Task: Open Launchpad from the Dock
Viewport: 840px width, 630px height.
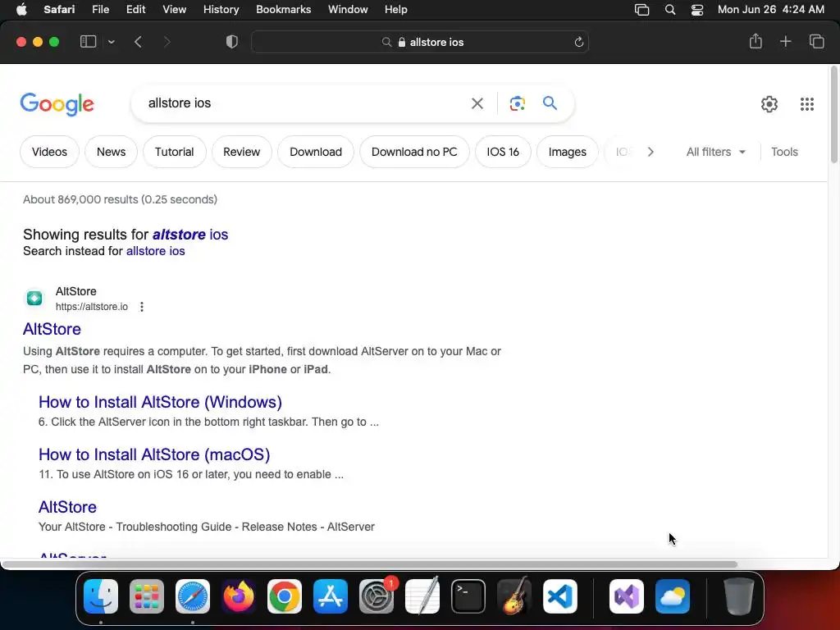Action: point(146,596)
